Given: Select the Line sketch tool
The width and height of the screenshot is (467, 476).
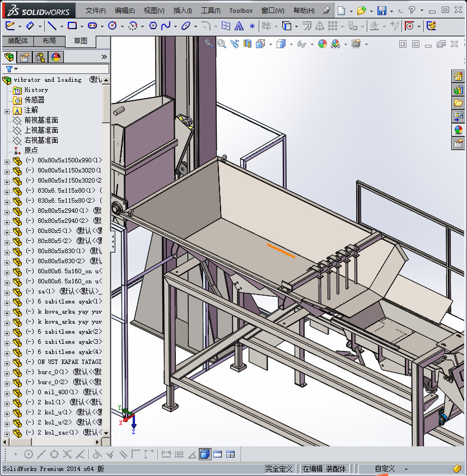Looking at the screenshot, I should (x=52, y=26).
